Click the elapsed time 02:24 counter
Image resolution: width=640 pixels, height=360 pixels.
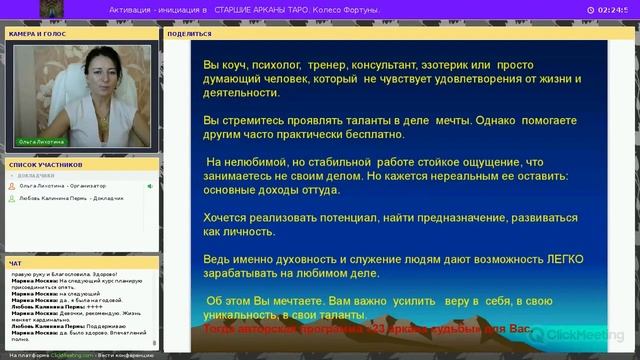pos(613,10)
